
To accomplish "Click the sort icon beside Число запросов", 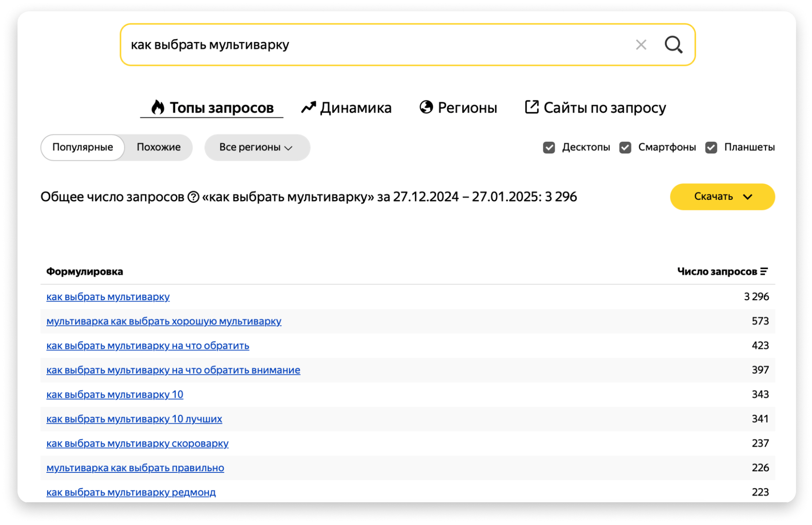I will 764,271.
